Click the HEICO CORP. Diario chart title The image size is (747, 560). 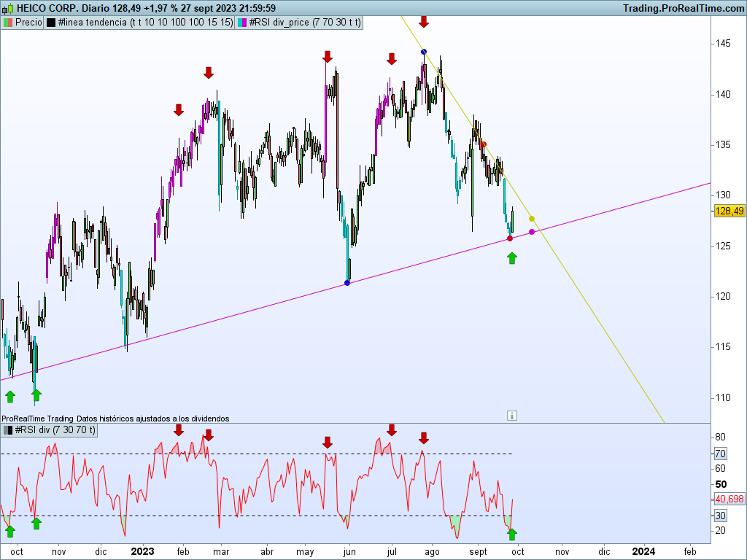145,8
